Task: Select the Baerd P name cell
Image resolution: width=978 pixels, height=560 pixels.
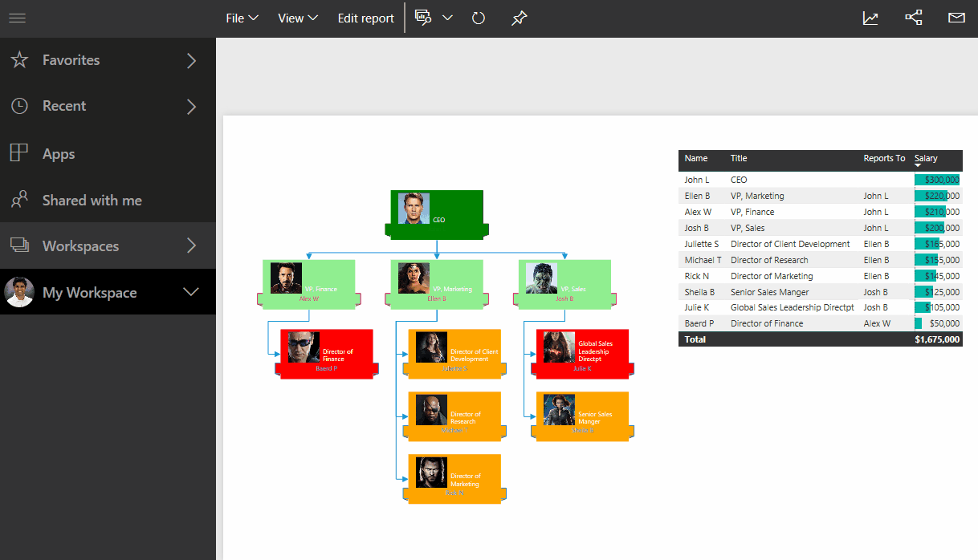Action: coord(699,323)
